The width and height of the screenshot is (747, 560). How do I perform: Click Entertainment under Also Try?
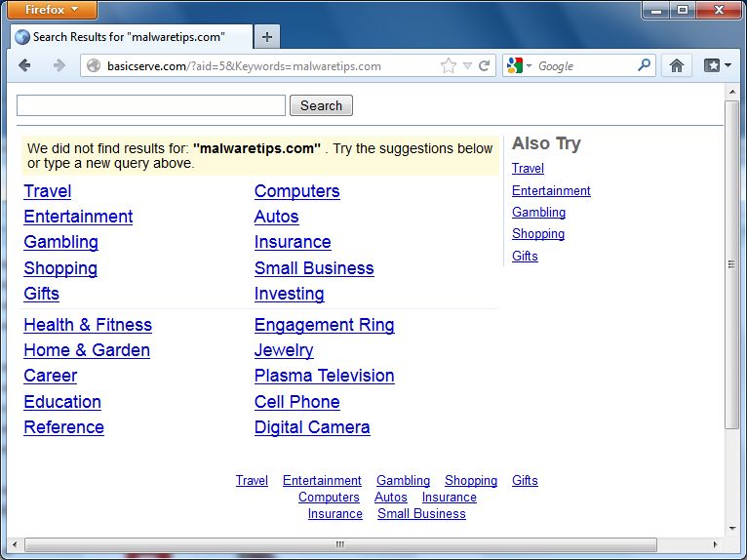(551, 190)
